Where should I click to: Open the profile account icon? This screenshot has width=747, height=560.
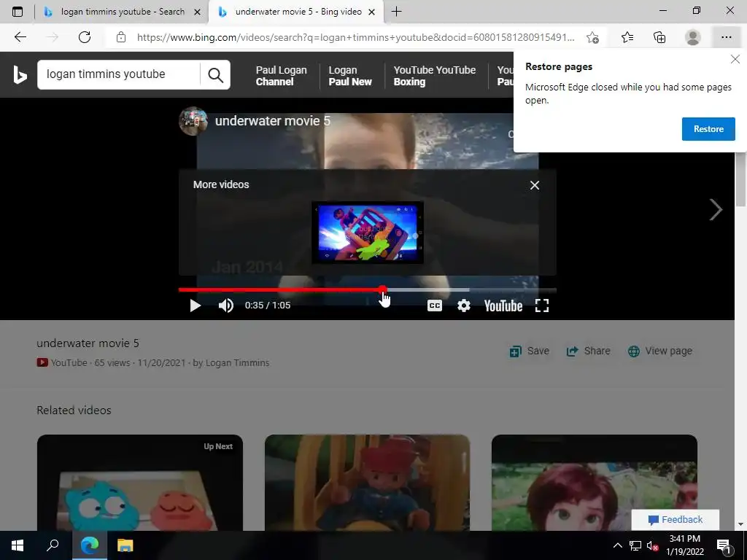[x=693, y=37]
